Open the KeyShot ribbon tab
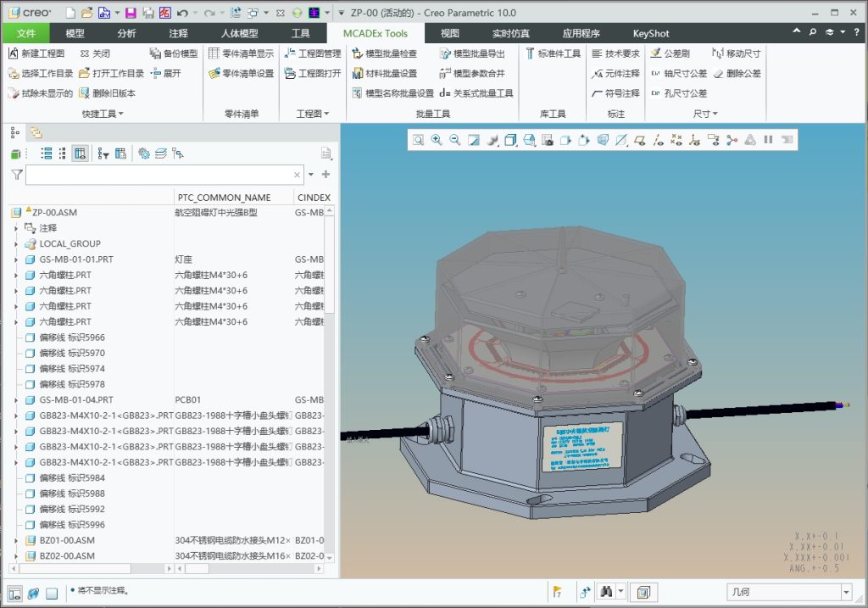Screen dimensions: 868x608 coord(650,34)
